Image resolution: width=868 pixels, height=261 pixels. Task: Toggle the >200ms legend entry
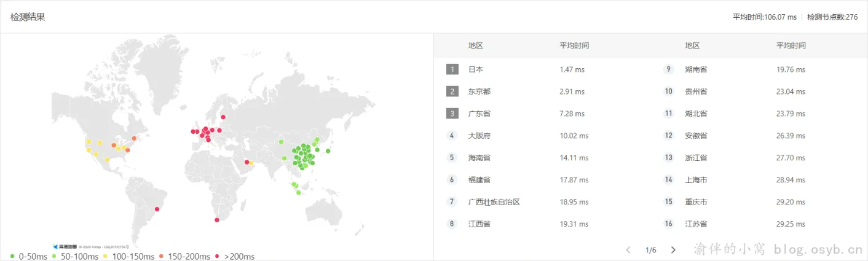point(234,256)
